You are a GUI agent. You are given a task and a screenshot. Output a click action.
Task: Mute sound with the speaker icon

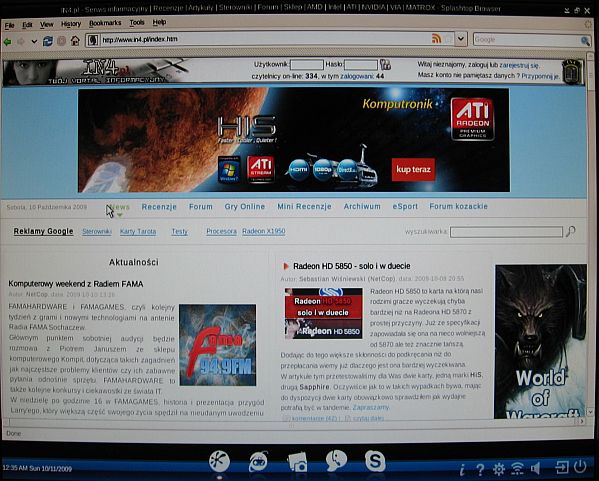(536, 468)
